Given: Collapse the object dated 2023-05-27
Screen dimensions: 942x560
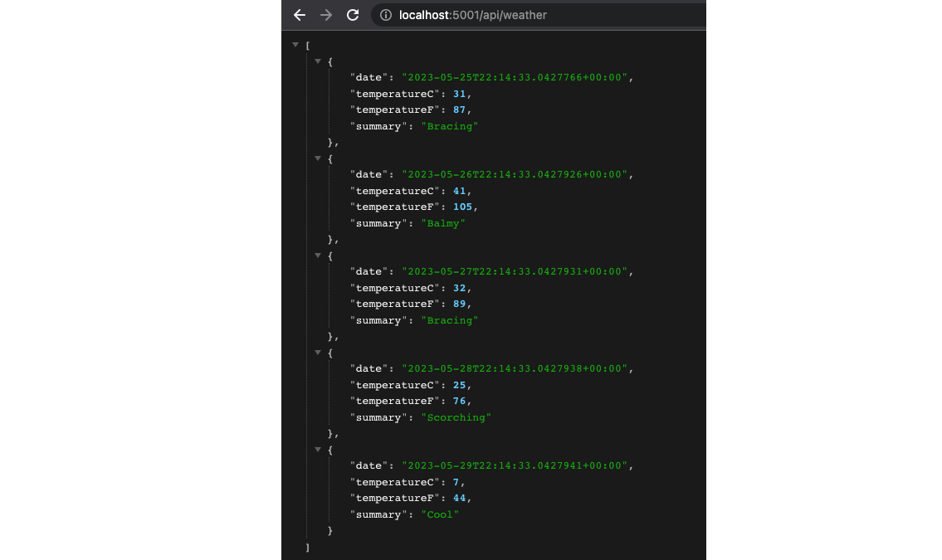Looking at the screenshot, I should pyautogui.click(x=318, y=256).
